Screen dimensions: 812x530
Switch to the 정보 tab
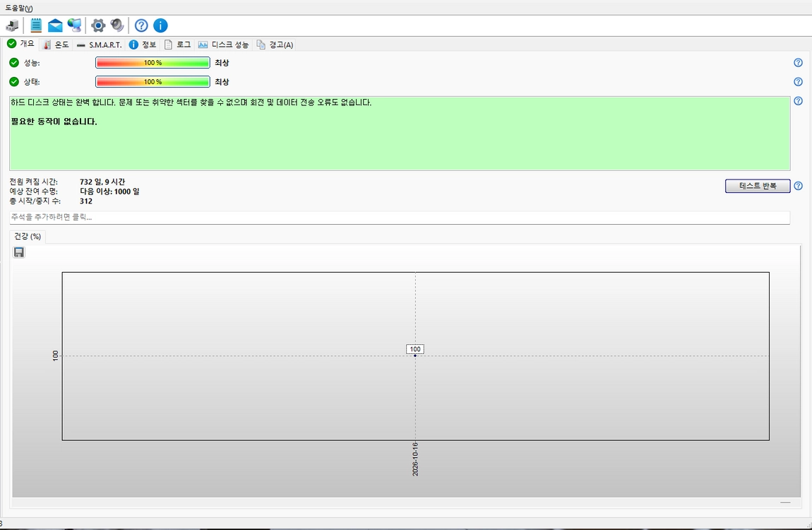tap(143, 45)
